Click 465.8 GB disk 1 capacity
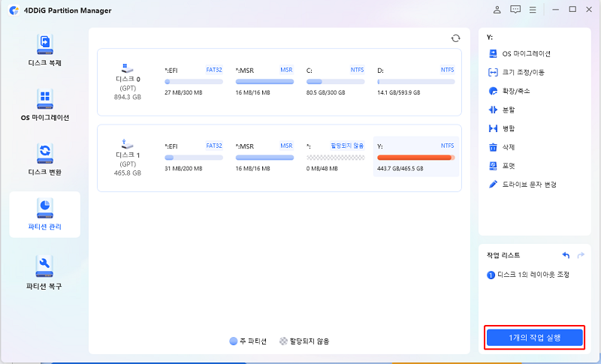 tap(127, 173)
